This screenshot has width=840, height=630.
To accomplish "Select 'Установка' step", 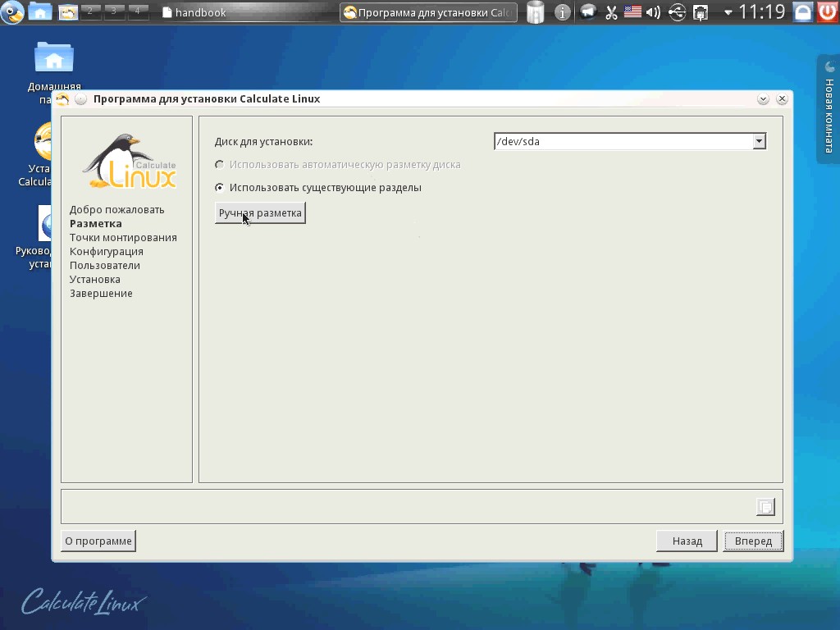I will pos(95,279).
